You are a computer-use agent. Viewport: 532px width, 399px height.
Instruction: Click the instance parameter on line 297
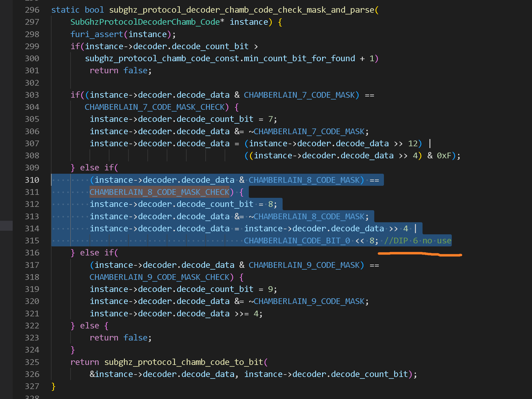249,22
